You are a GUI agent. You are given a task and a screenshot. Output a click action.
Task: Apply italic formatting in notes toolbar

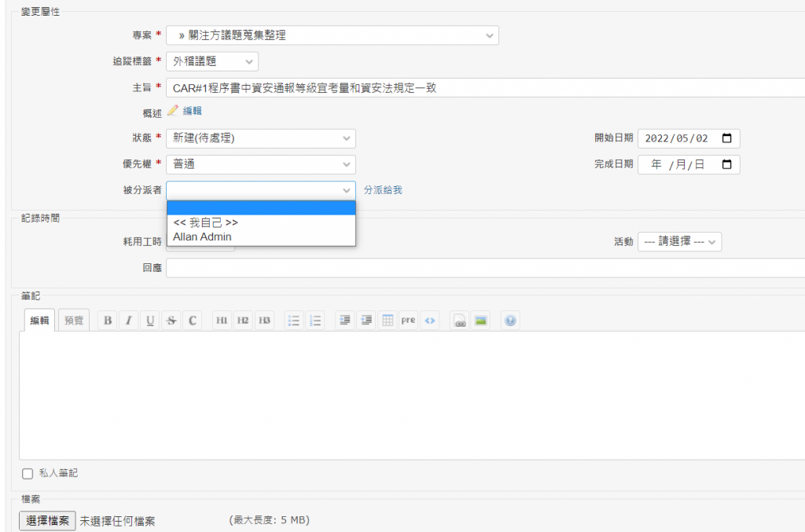pyautogui.click(x=128, y=320)
